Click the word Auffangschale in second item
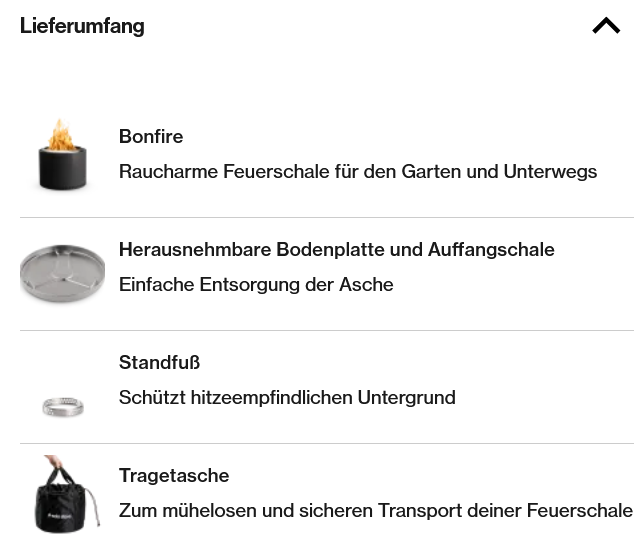 pos(491,249)
